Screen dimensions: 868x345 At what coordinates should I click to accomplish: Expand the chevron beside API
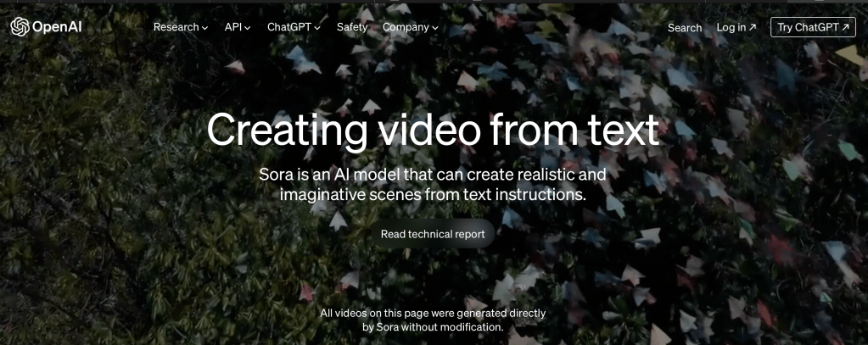pos(248,28)
